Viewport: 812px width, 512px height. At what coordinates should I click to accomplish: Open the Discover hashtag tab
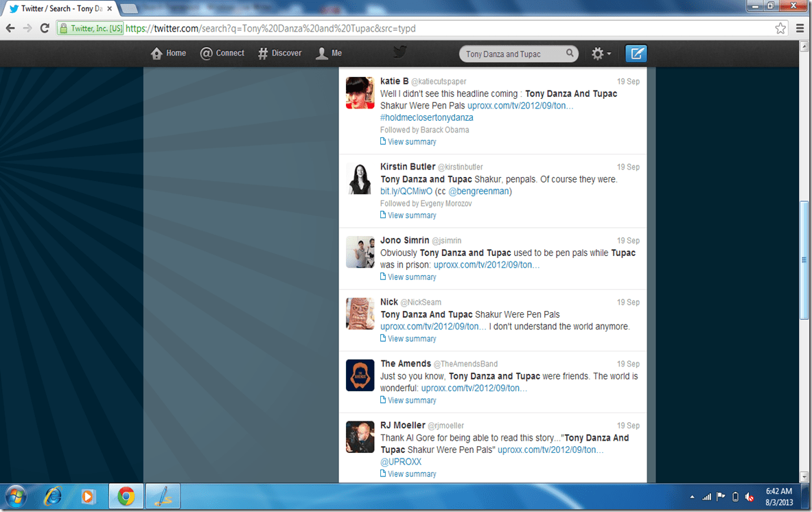[x=279, y=54]
